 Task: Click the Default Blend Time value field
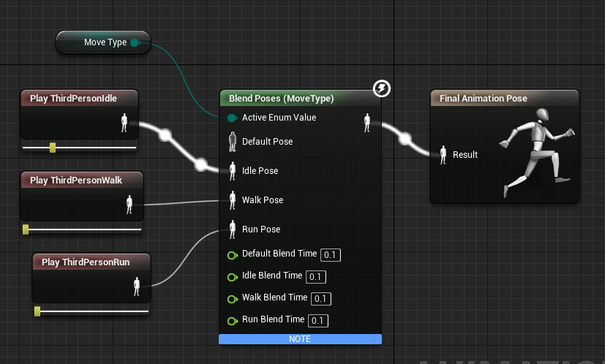pyautogui.click(x=331, y=255)
